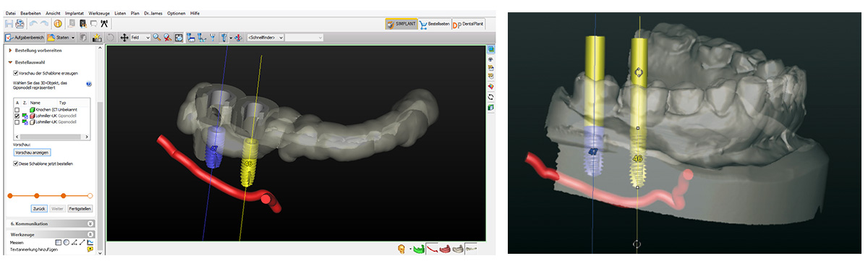This screenshot has width=868, height=269.
Task: Uncheck 'Diese Schablone jetzt bestellen'
Action: pyautogui.click(x=16, y=163)
